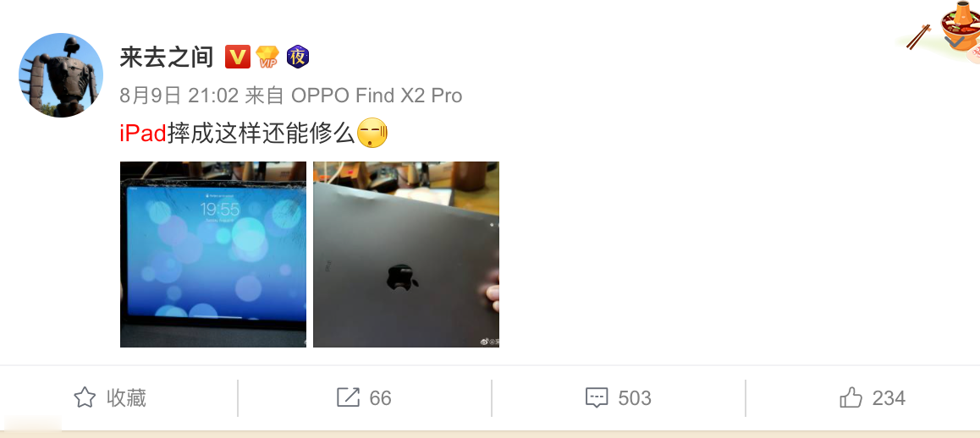Click the comment count 503

click(x=635, y=398)
